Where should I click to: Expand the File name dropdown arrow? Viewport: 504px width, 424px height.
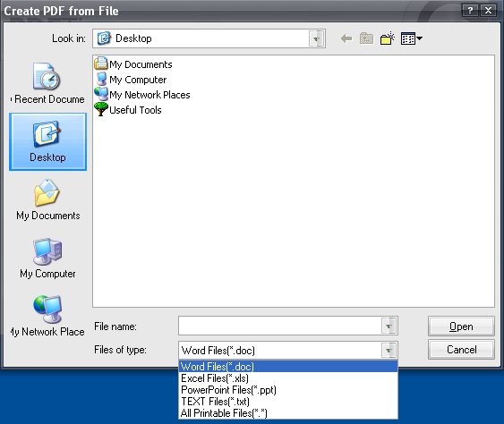pos(389,326)
